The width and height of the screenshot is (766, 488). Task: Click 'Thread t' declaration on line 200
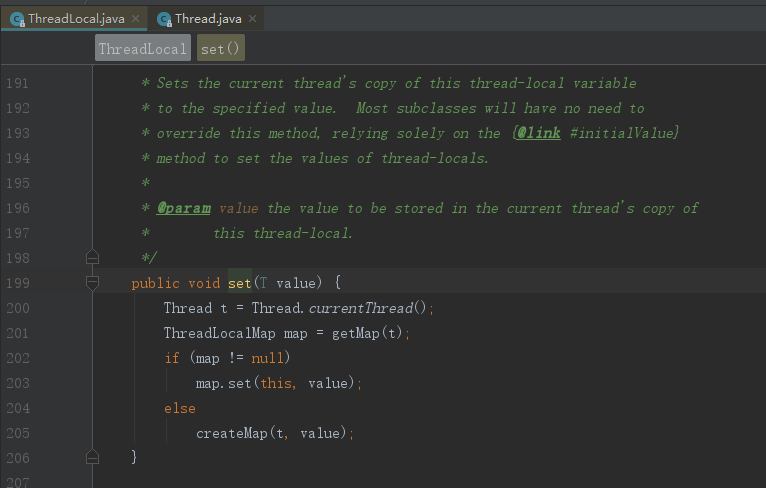click(195, 308)
